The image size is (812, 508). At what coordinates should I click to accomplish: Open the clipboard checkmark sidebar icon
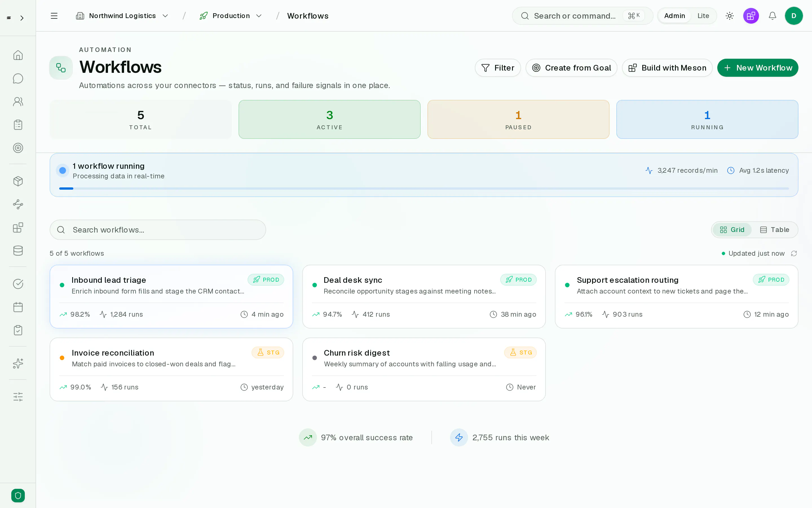tap(18, 330)
